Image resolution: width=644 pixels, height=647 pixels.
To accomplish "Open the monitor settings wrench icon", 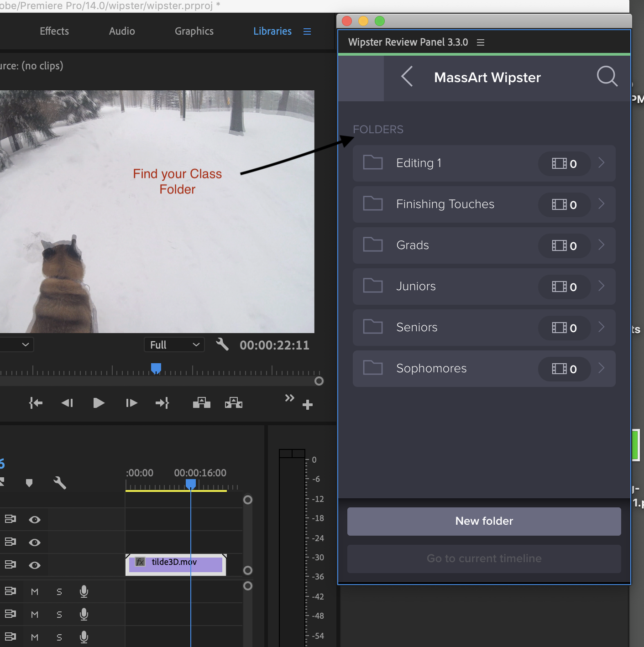I will tap(222, 344).
